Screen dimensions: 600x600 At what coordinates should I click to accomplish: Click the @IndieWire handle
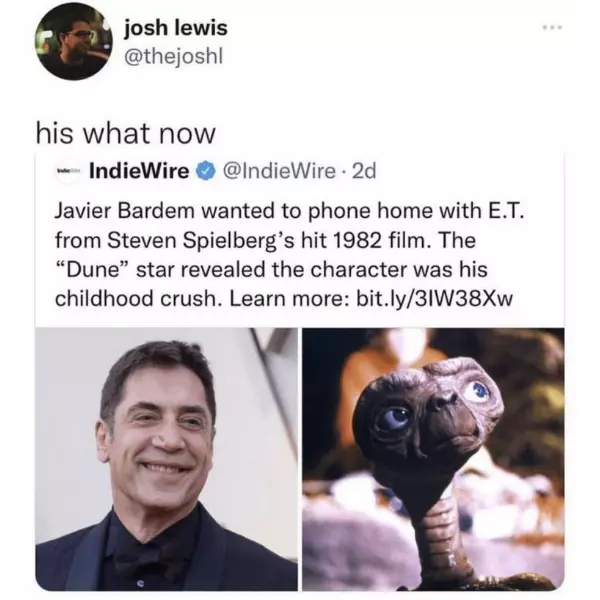tap(279, 171)
